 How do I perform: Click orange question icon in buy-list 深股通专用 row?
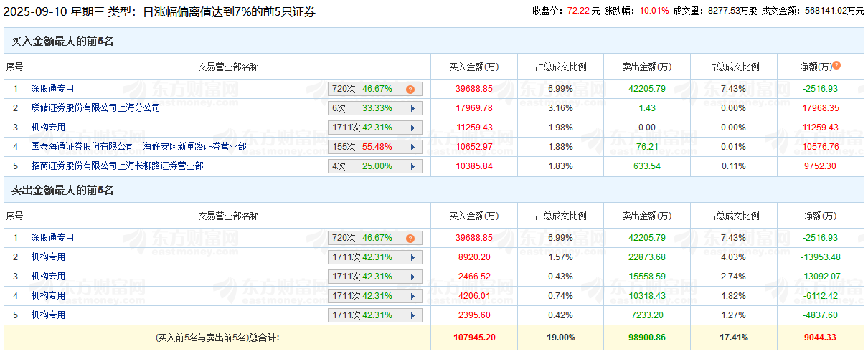(410, 90)
